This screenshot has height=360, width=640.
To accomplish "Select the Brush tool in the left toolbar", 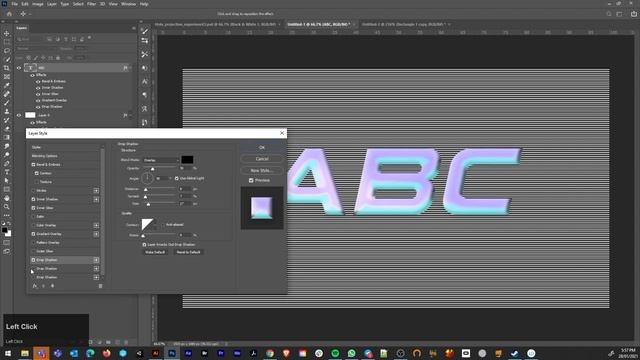I will (x=7, y=102).
